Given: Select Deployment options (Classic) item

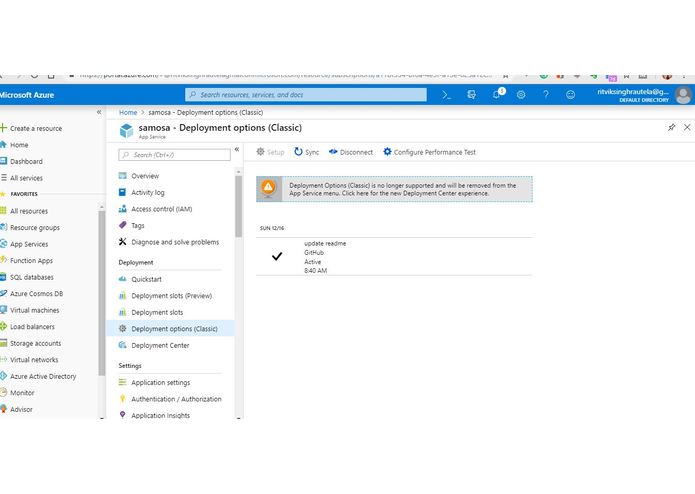Looking at the screenshot, I should (170, 329).
